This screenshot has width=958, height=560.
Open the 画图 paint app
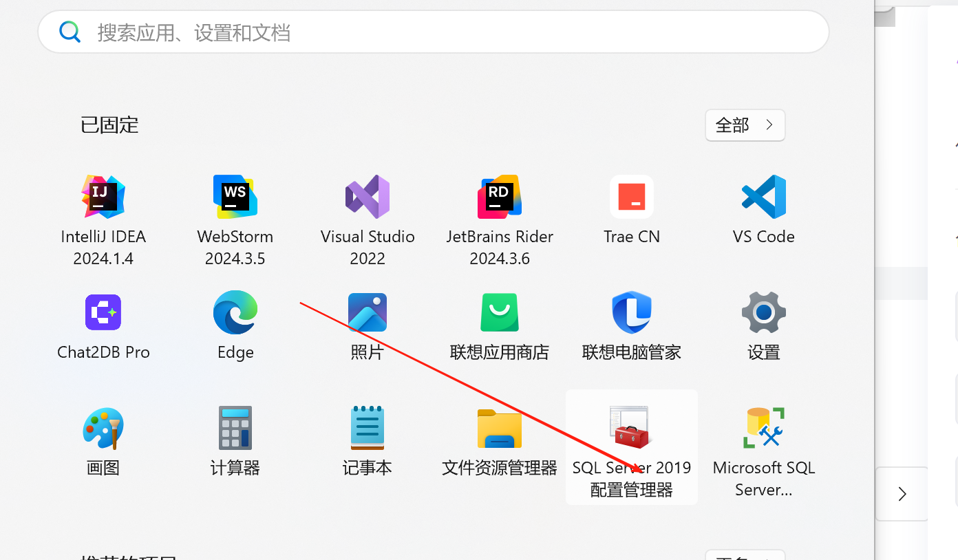[x=103, y=442]
